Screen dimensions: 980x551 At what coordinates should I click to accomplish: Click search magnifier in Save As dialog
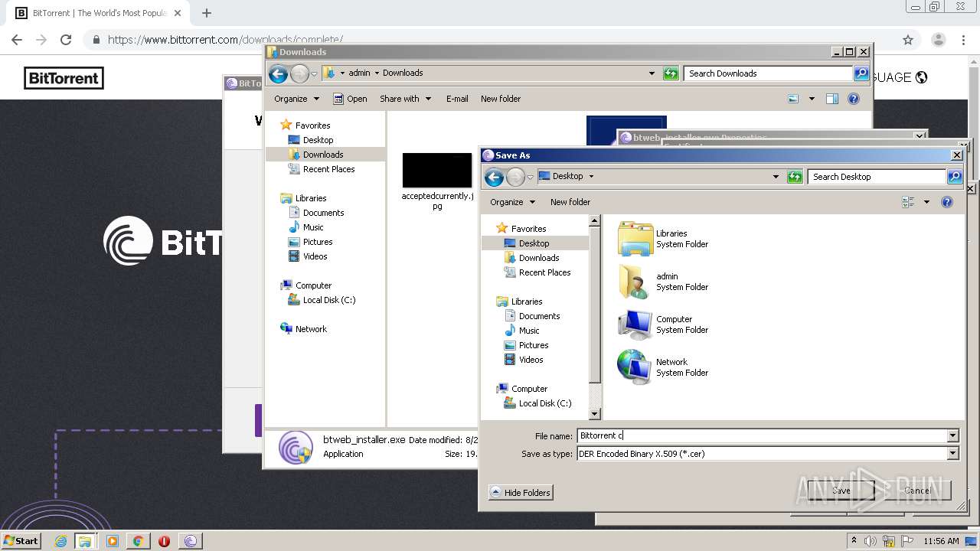coord(954,177)
